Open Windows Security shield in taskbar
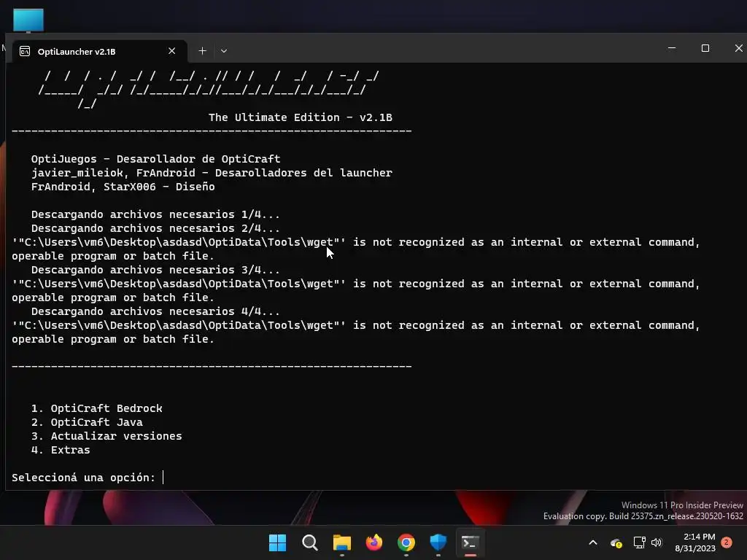This screenshot has width=747, height=560. [x=438, y=542]
